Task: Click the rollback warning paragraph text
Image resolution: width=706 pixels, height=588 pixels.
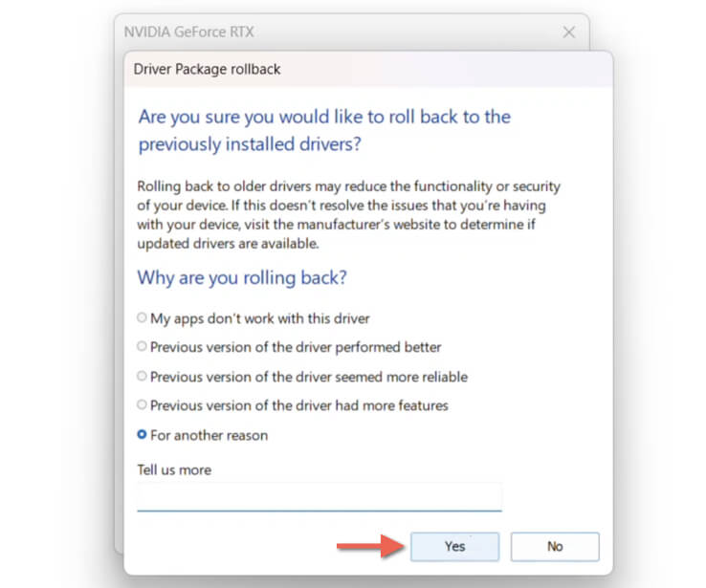Action: pyautogui.click(x=348, y=215)
